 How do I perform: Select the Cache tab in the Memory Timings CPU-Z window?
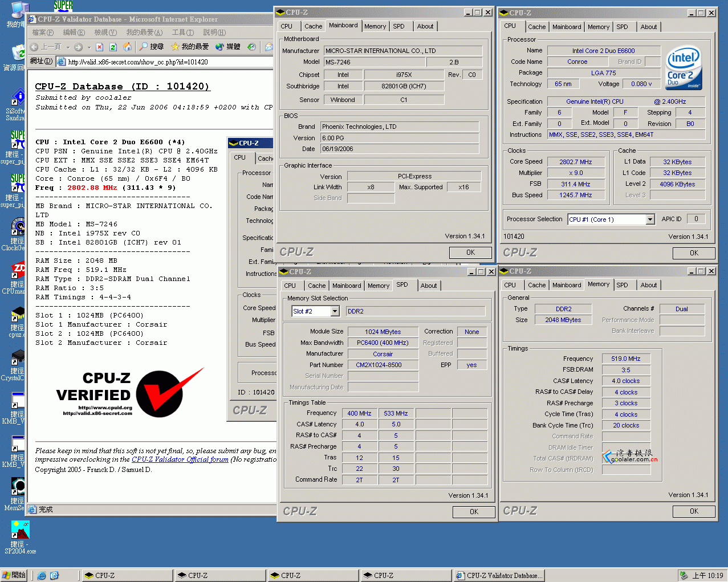(536, 285)
